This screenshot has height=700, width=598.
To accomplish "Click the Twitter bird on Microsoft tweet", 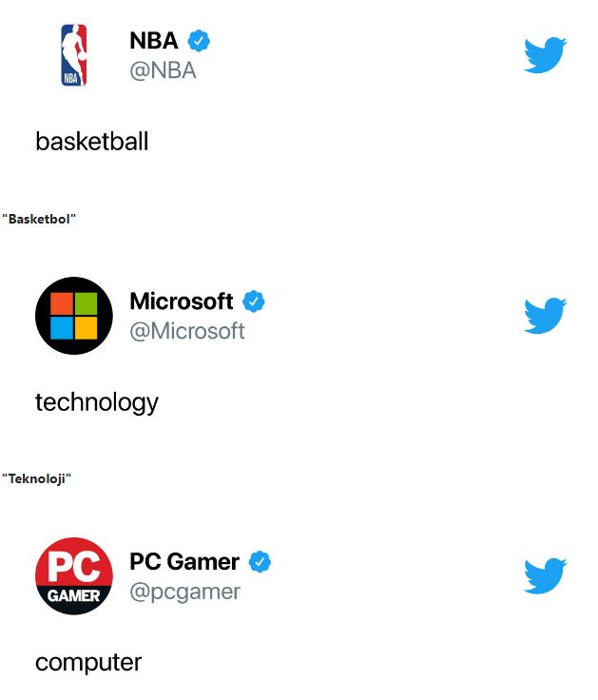I will (545, 316).
